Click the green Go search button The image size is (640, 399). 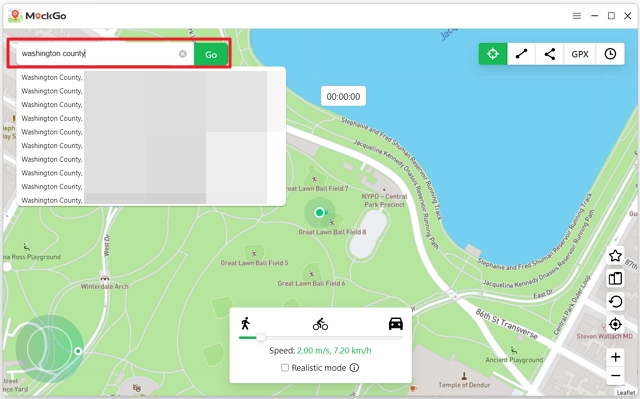pos(211,54)
